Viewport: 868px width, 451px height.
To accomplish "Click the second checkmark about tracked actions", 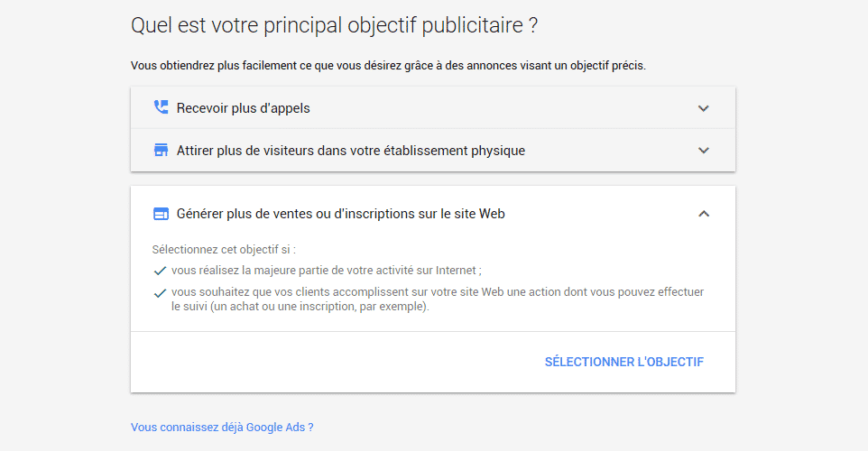I will (x=160, y=293).
